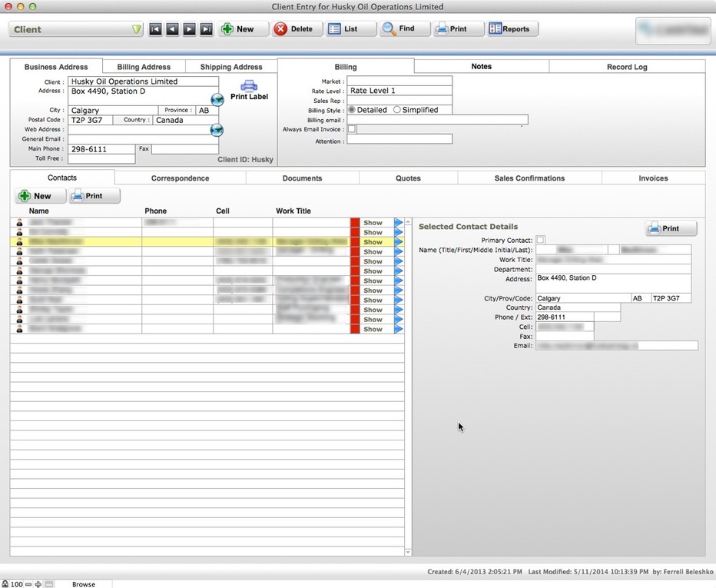Open Find in the top toolbar
The image size is (716, 588).
point(404,28)
